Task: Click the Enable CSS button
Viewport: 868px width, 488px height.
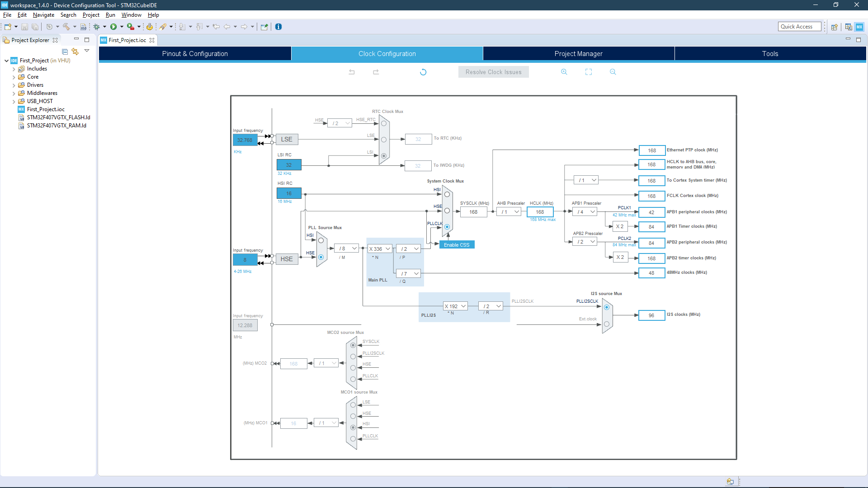Action: point(457,245)
